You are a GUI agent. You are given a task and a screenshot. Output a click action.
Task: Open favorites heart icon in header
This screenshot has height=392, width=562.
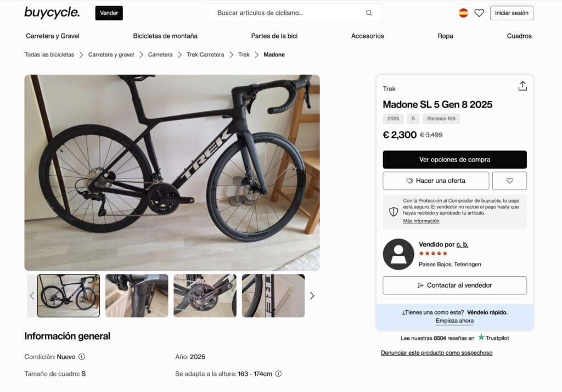pyautogui.click(x=479, y=13)
